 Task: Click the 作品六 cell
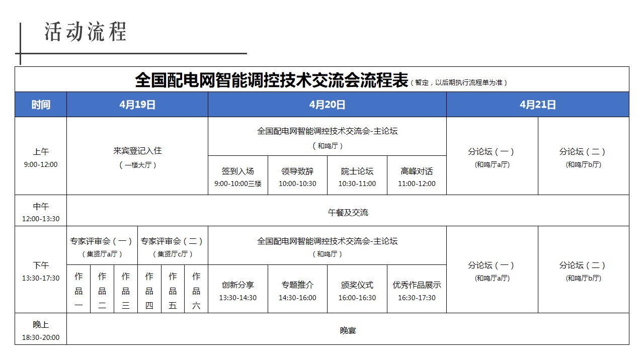click(x=196, y=289)
